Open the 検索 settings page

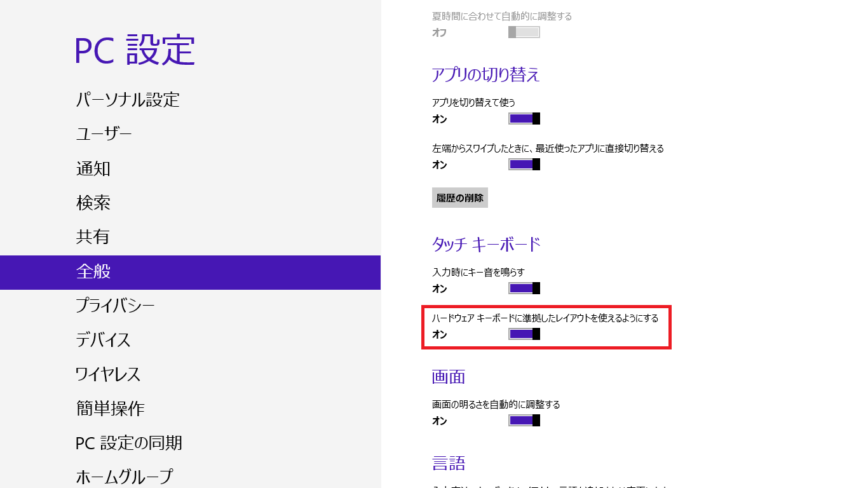tap(93, 203)
